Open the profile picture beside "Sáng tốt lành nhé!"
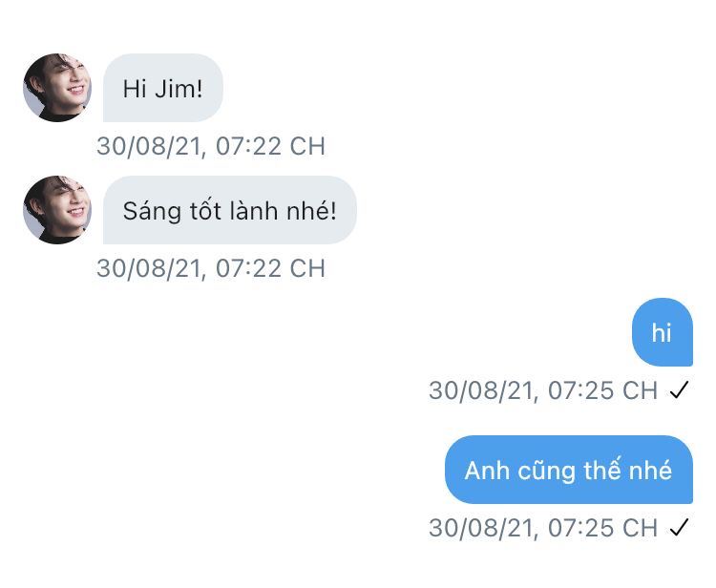Image resolution: width=716 pixels, height=588 pixels. point(57,210)
